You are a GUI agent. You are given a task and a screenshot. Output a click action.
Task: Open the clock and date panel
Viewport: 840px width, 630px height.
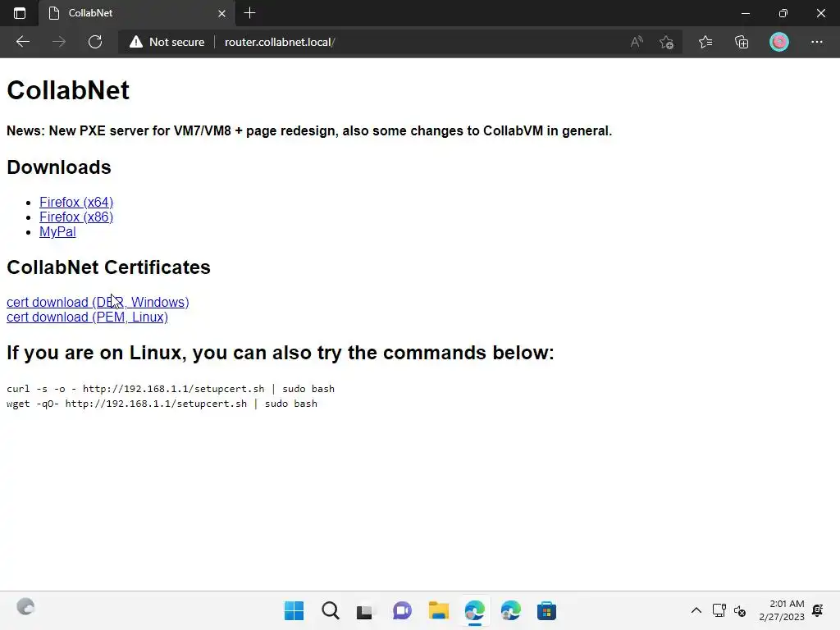tap(782, 610)
